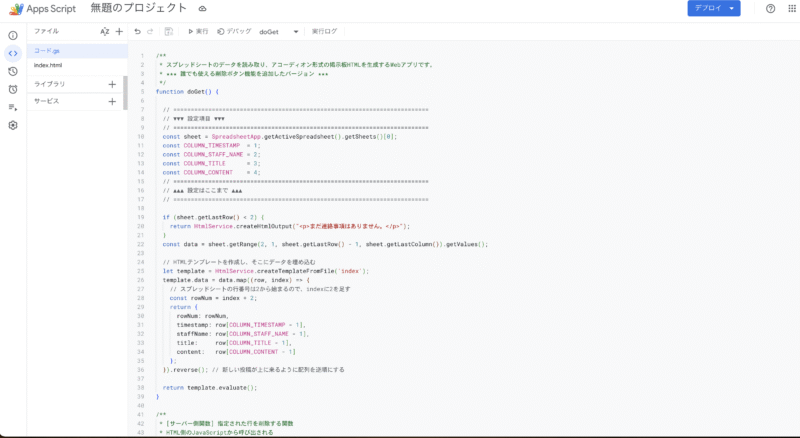Open the Executions list icon
The height and width of the screenshot is (438, 800).
pos(13,107)
